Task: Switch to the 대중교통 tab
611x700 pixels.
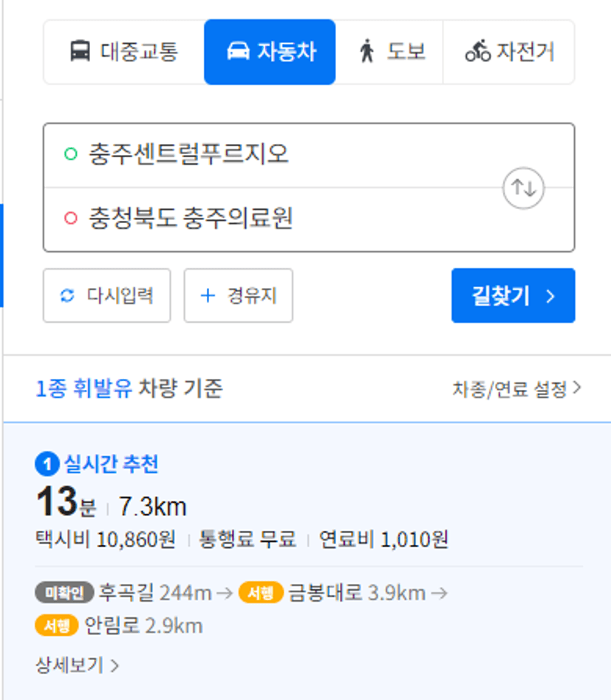Action: [124, 52]
